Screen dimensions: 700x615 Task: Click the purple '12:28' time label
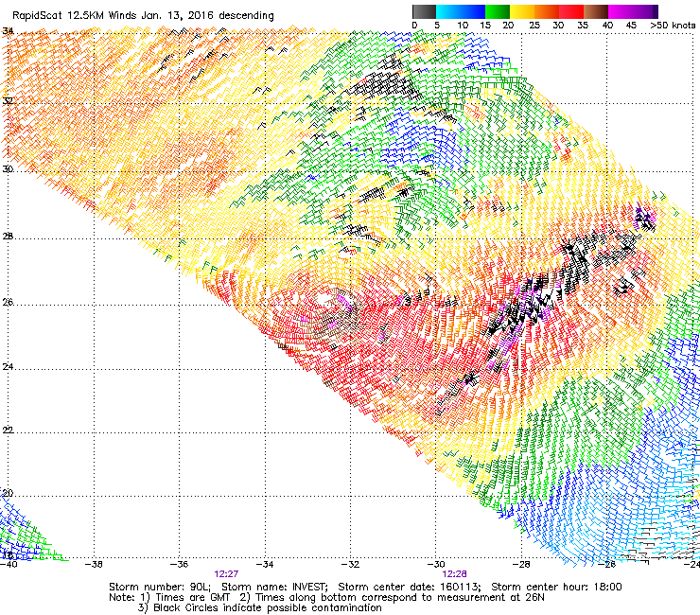(x=454, y=574)
